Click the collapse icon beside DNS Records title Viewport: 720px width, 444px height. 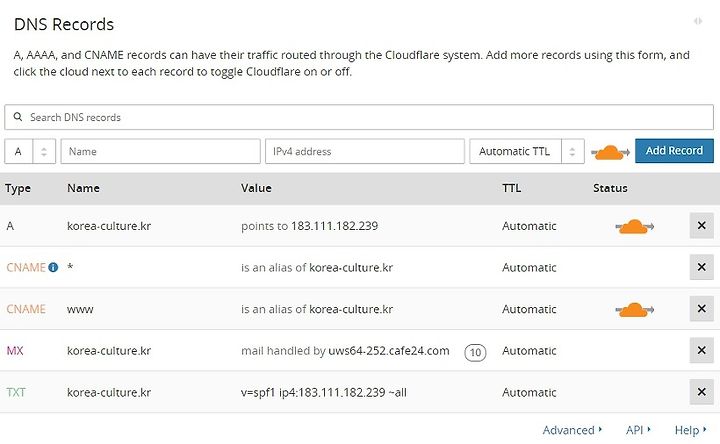pos(698,21)
